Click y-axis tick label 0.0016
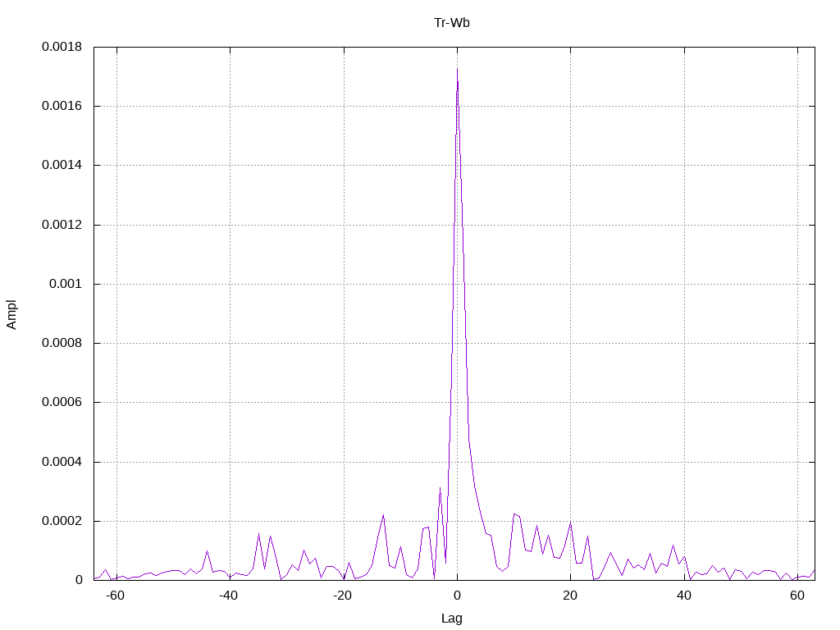The height and width of the screenshot is (630, 840). click(x=62, y=106)
